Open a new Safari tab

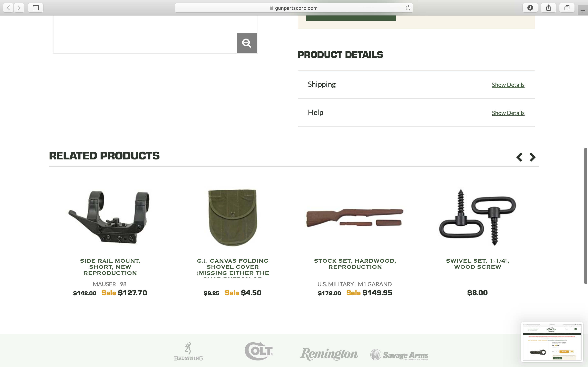(583, 10)
